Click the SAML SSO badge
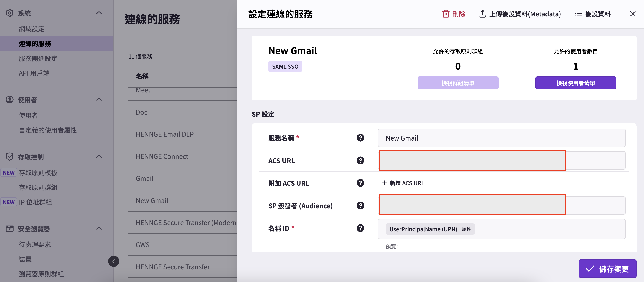 click(x=285, y=66)
